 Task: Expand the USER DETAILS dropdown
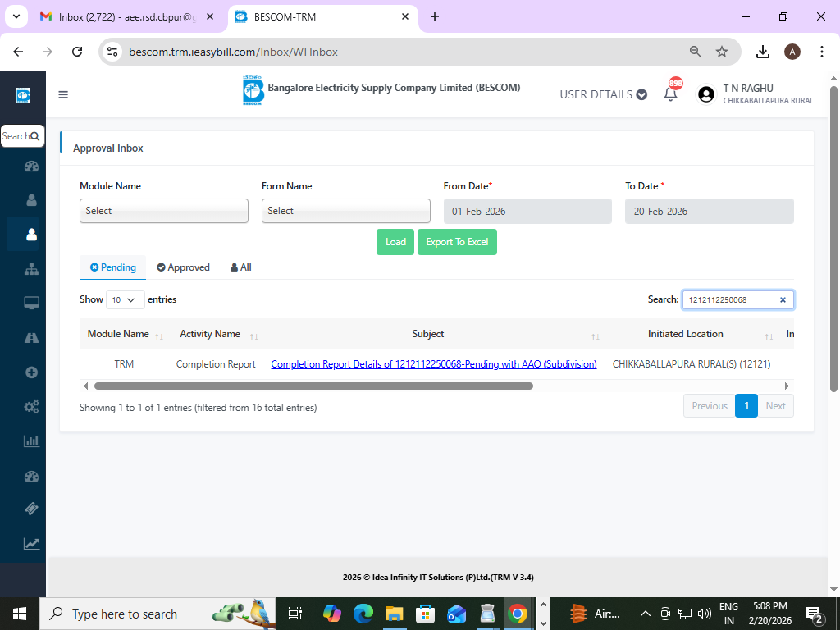click(x=603, y=95)
